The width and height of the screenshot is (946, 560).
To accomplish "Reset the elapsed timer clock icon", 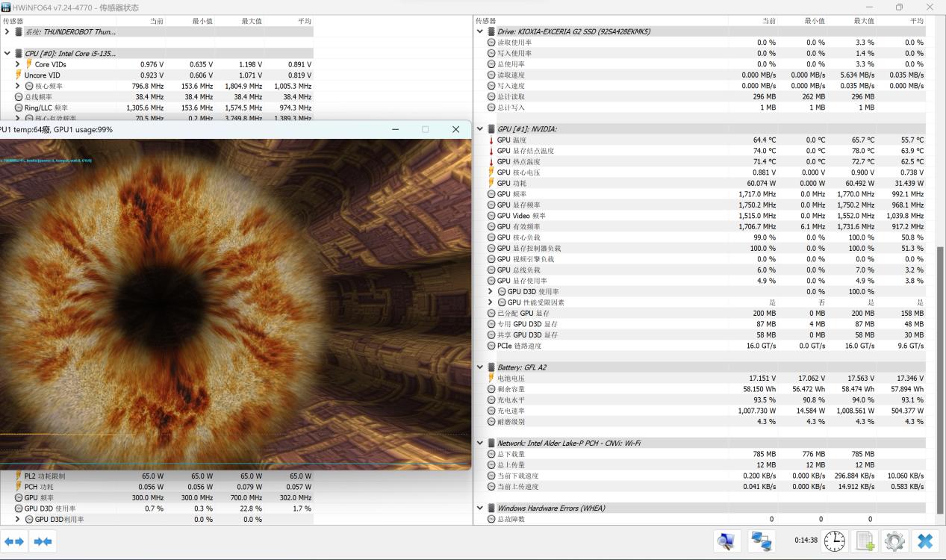I will (x=834, y=541).
